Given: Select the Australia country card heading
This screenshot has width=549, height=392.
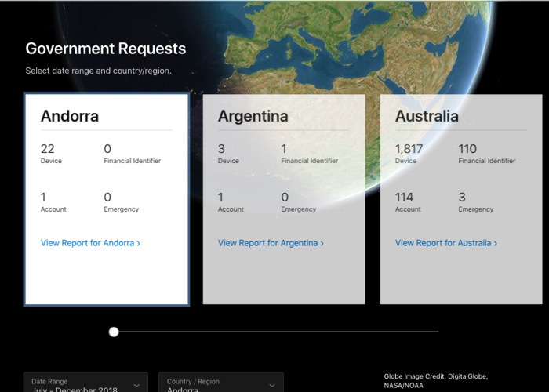Looking at the screenshot, I should point(427,116).
